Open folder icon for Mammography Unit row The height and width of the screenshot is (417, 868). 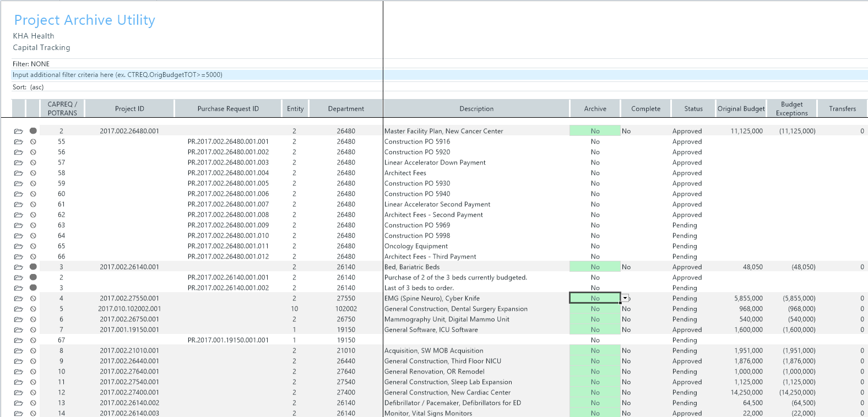tap(18, 319)
